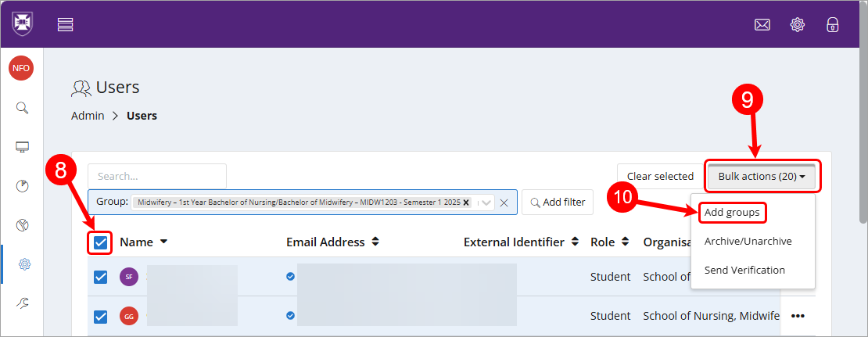Uncheck the GG user row checkbox
Viewport: 868px width, 337px height.
coord(101,316)
